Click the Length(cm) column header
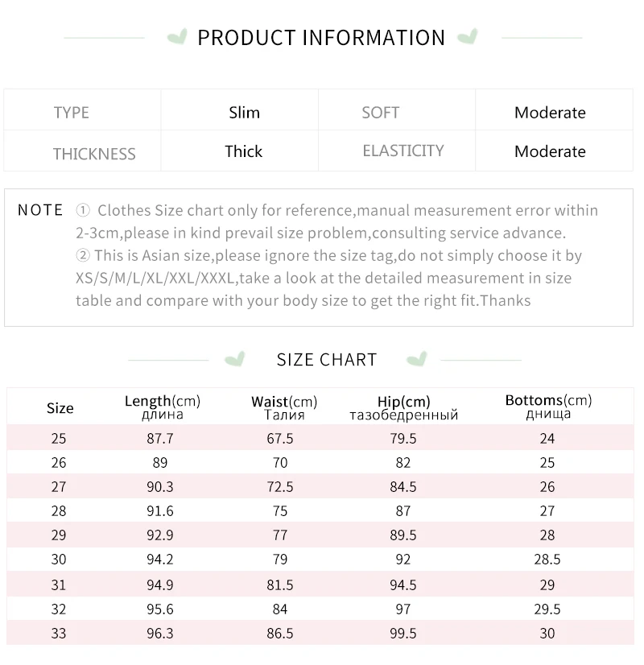The width and height of the screenshot is (644, 665). pyautogui.click(x=163, y=407)
